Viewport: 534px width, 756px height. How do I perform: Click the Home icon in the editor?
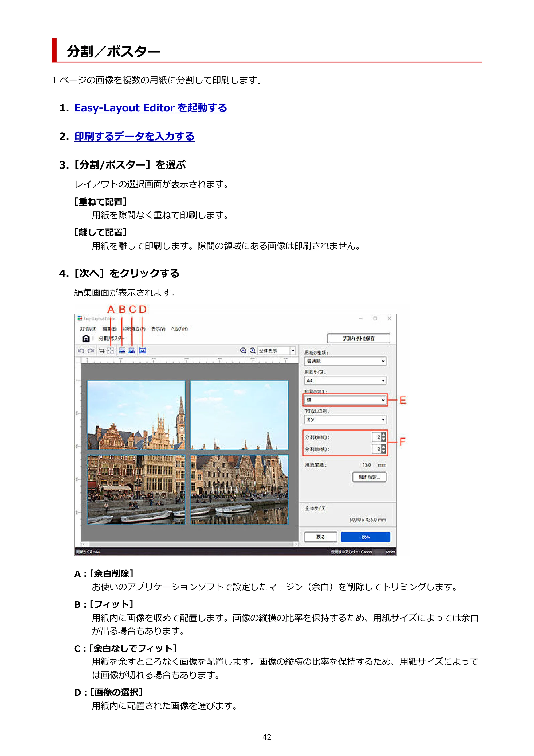[x=86, y=338]
